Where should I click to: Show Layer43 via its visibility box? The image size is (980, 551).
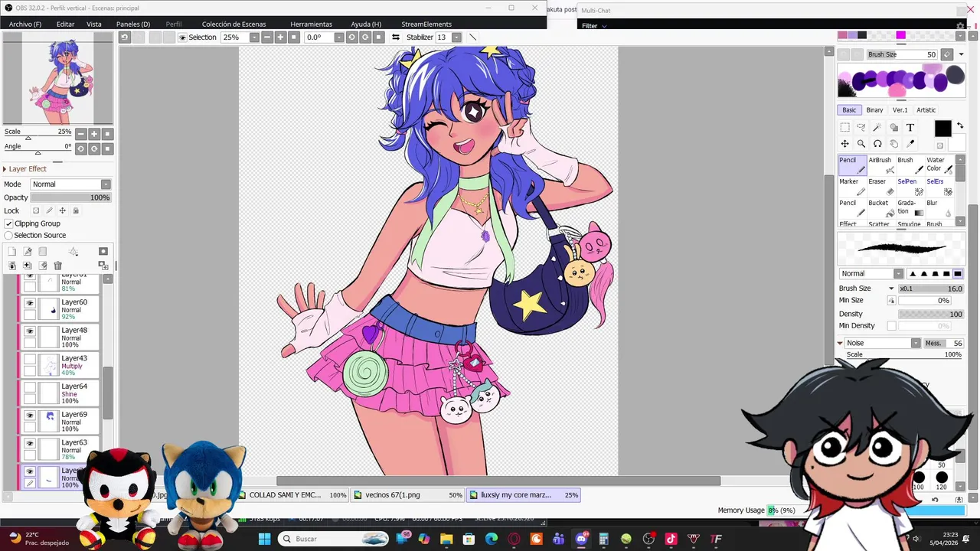(30, 359)
